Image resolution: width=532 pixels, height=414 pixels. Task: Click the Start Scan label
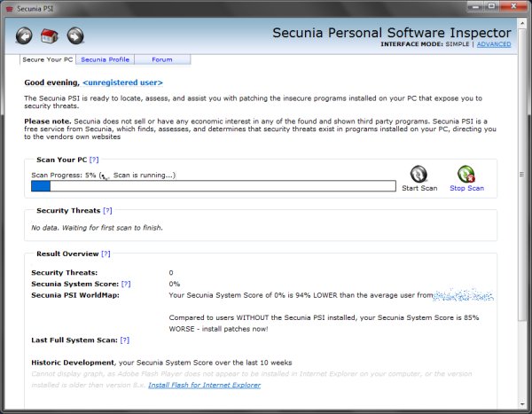point(419,188)
